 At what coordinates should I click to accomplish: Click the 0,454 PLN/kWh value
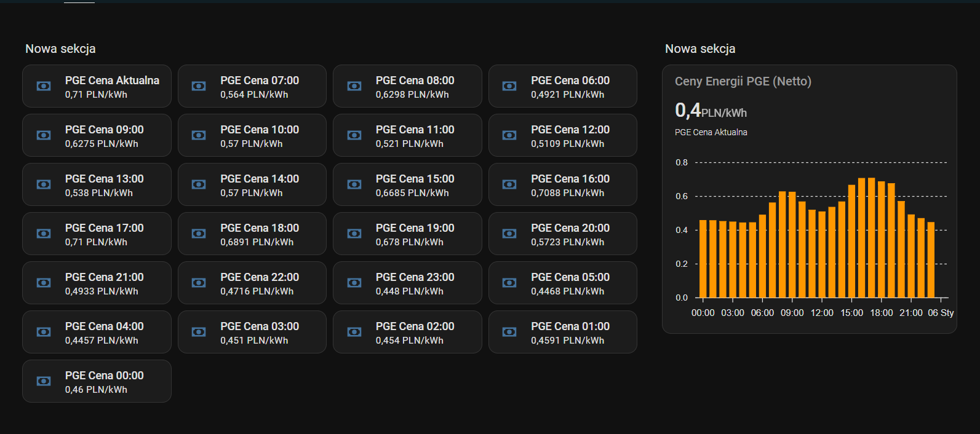click(x=410, y=341)
